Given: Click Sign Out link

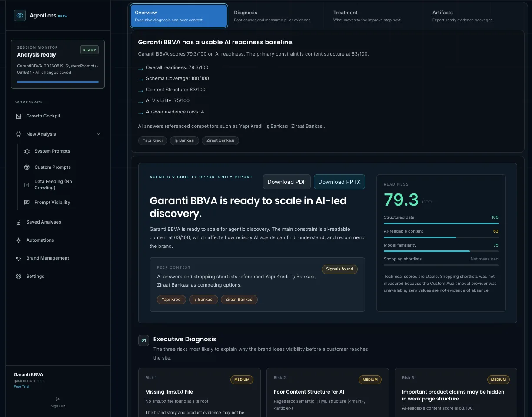Looking at the screenshot, I should 58,406.
